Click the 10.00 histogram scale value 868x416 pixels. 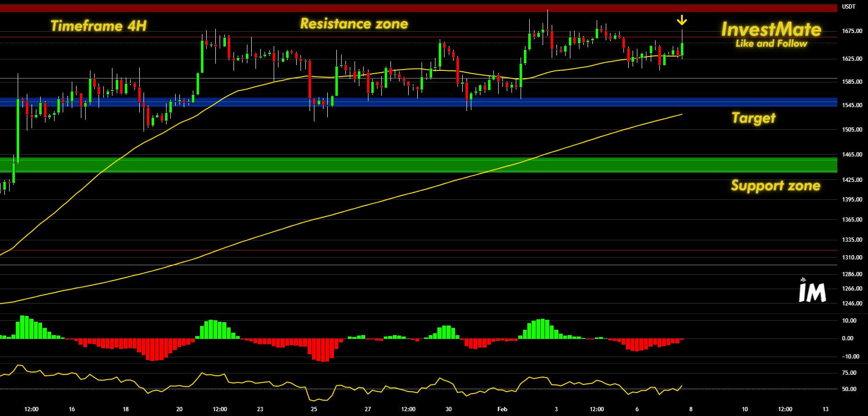tap(849, 321)
